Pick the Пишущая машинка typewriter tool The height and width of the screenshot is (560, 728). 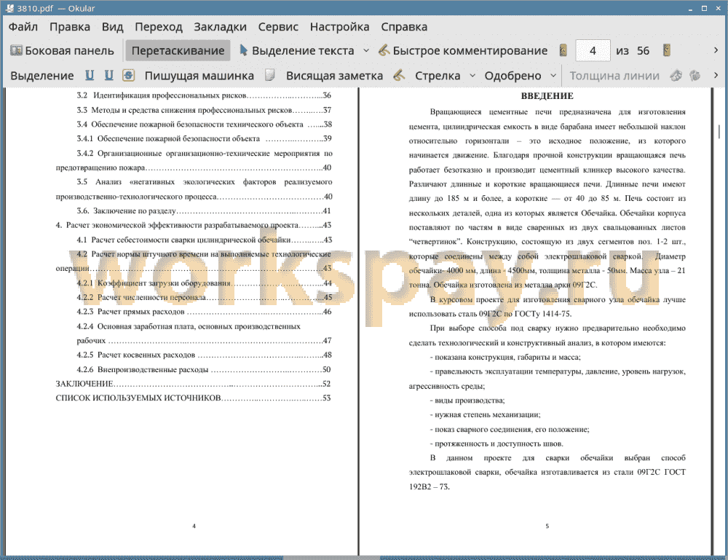point(199,76)
